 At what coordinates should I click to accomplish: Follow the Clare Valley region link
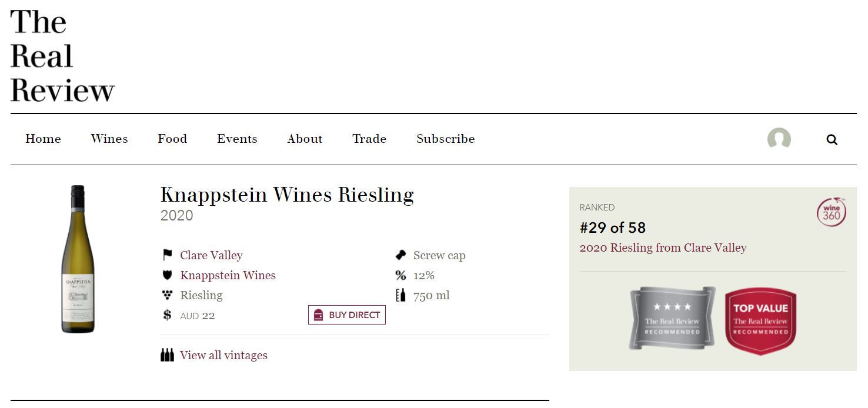point(211,255)
